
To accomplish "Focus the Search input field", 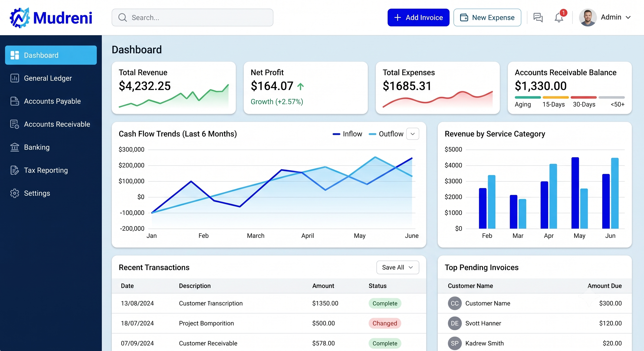I will (x=193, y=18).
